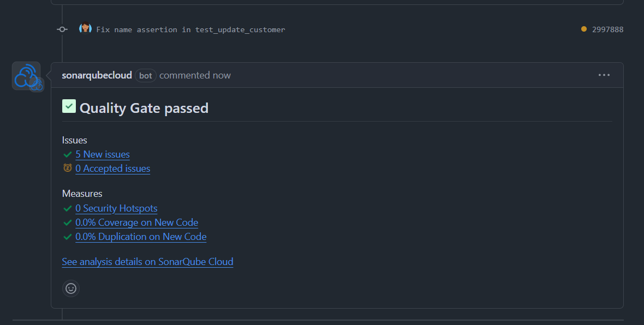Click the commit node icon on timeline
Viewport: 644px width, 325px height.
pos(62,29)
